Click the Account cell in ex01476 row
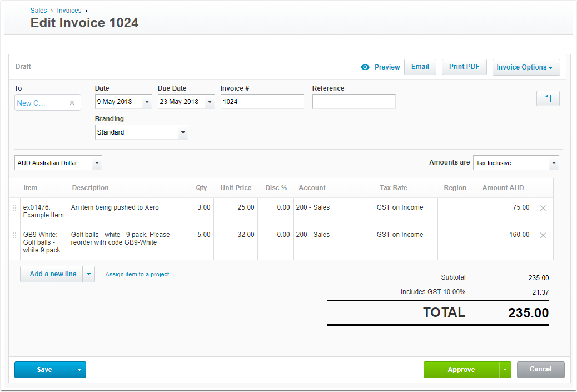This screenshot has width=577, height=392. [x=334, y=211]
